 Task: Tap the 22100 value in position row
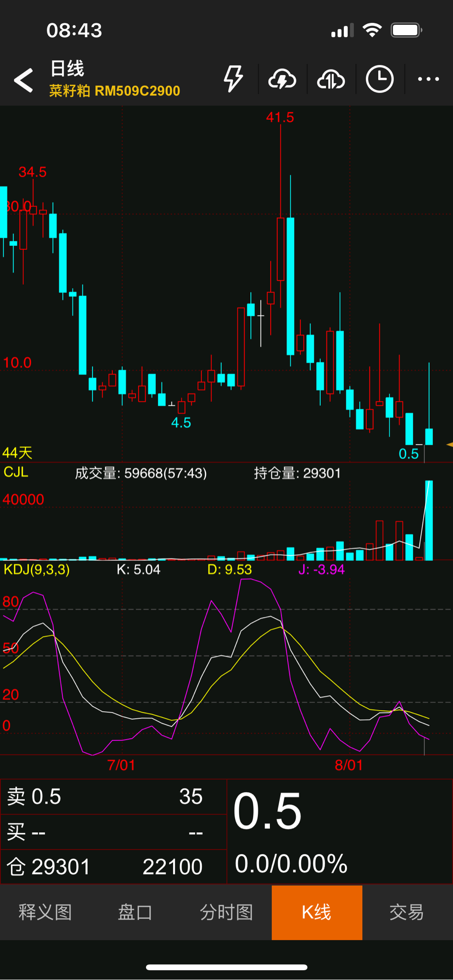(173, 867)
